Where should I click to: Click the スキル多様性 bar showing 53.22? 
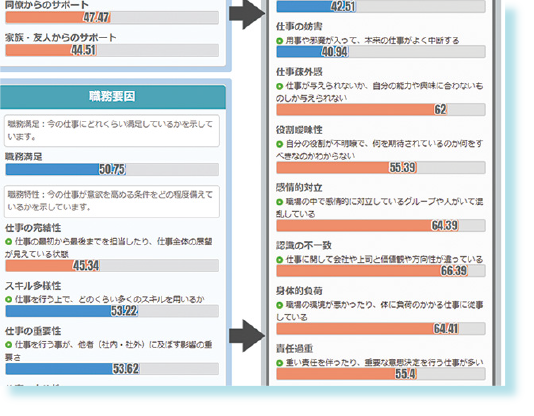[112, 311]
